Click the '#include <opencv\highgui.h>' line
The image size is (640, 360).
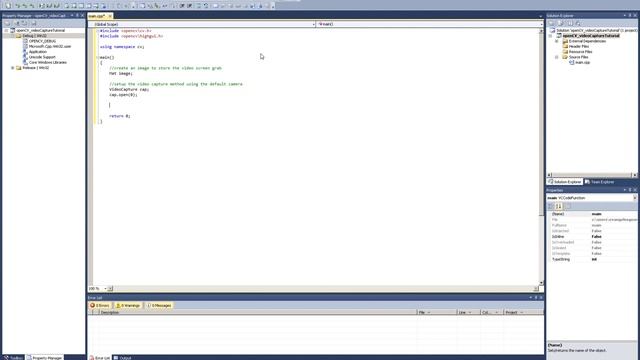(x=131, y=36)
